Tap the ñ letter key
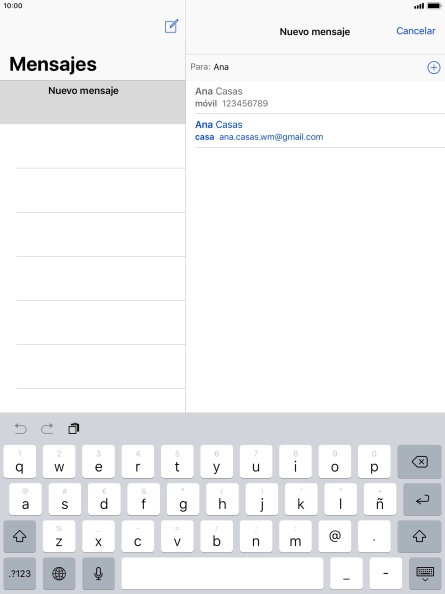This screenshot has height=594, width=445. click(x=380, y=500)
